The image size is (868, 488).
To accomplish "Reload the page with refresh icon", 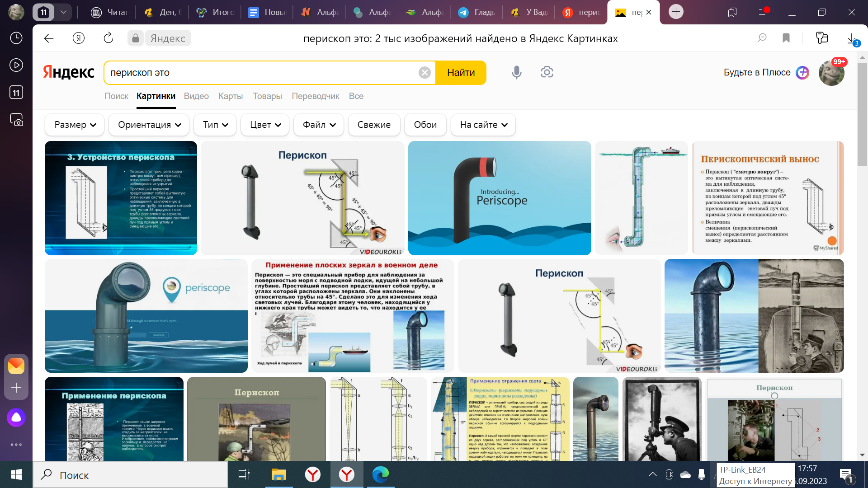I will click(x=108, y=38).
